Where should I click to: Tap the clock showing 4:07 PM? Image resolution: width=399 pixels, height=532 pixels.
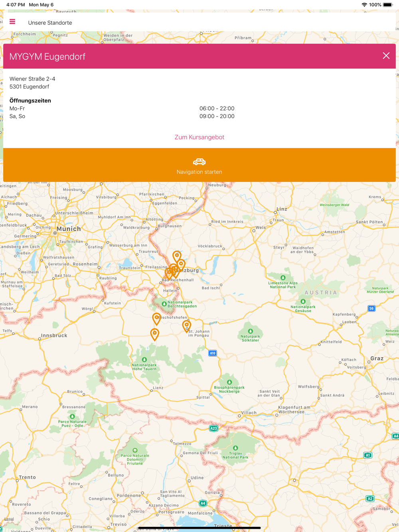coord(16,5)
